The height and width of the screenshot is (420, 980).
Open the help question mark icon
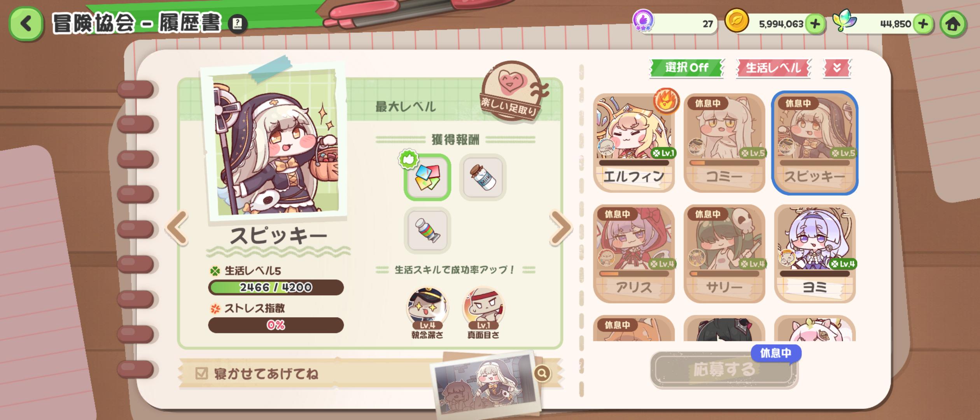tap(237, 24)
